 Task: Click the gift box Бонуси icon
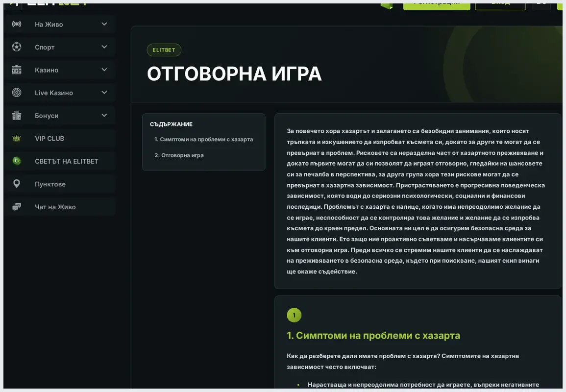pos(17,116)
